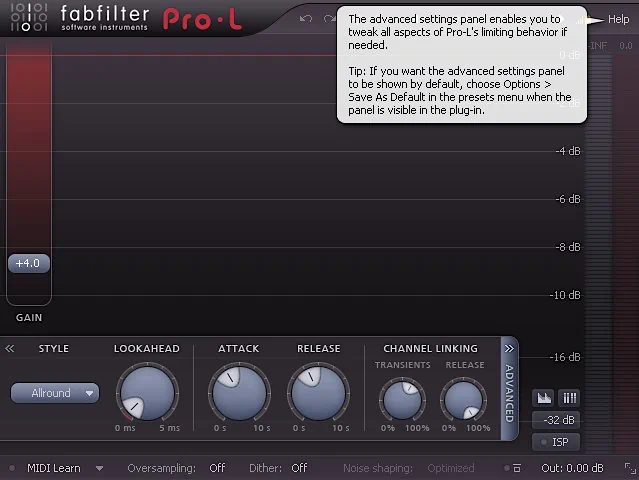Screen dimensions: 639x480
Task: Click the redo arrow icon
Action: (x=329, y=19)
